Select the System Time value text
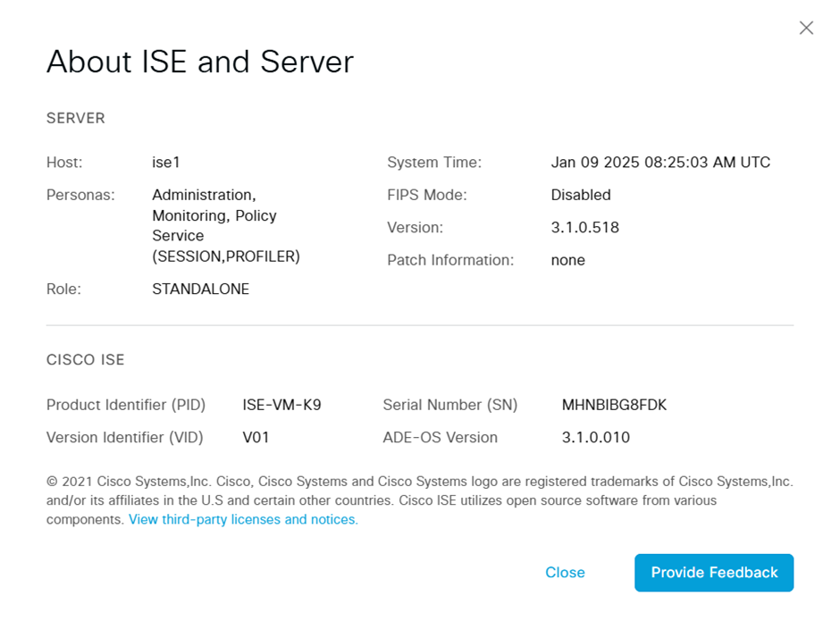840x638 pixels. (660, 163)
